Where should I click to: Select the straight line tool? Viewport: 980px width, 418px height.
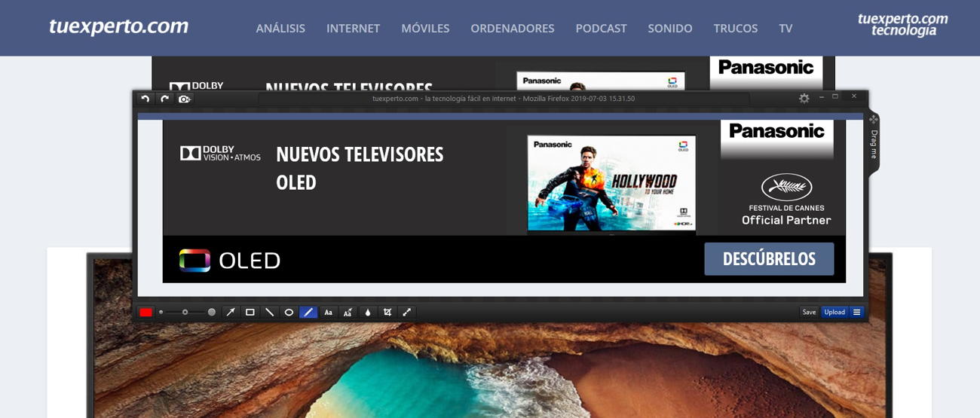click(269, 313)
